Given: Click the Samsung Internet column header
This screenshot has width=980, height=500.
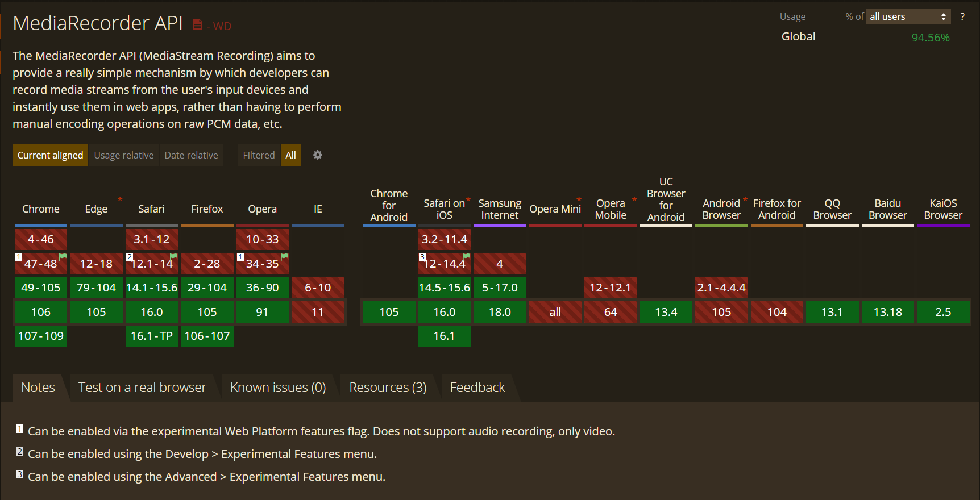Looking at the screenshot, I should [x=500, y=209].
